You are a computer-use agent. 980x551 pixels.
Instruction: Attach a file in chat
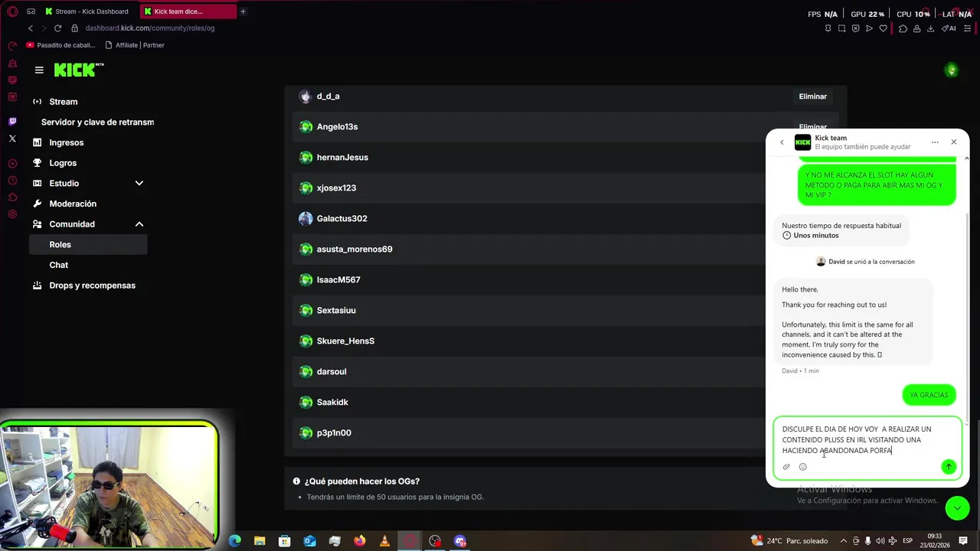(786, 467)
